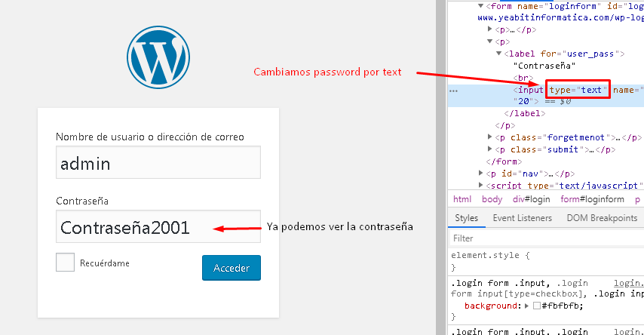This screenshot has width=644, height=335.
Task: Open the three-dot menu beside the input line
Action: tap(454, 91)
